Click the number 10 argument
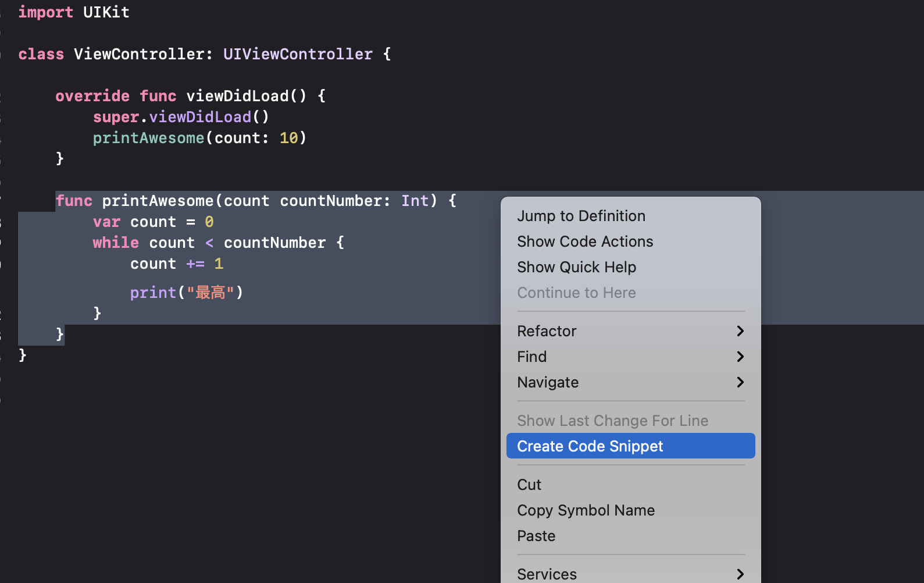Screen dimensions: 924x583 coord(288,138)
